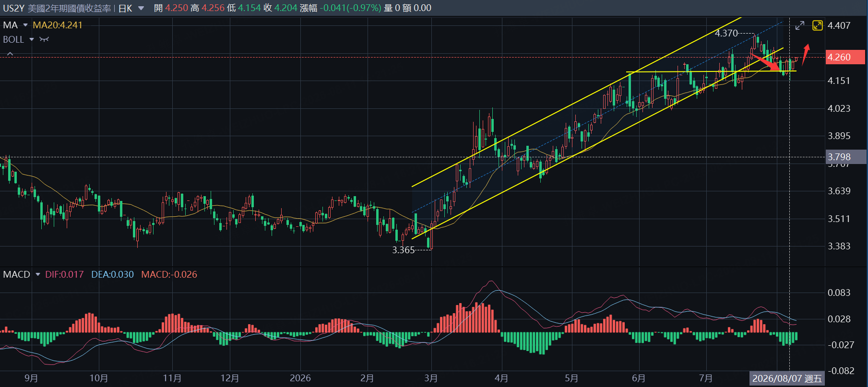Click the open price 4.250

click(x=177, y=8)
